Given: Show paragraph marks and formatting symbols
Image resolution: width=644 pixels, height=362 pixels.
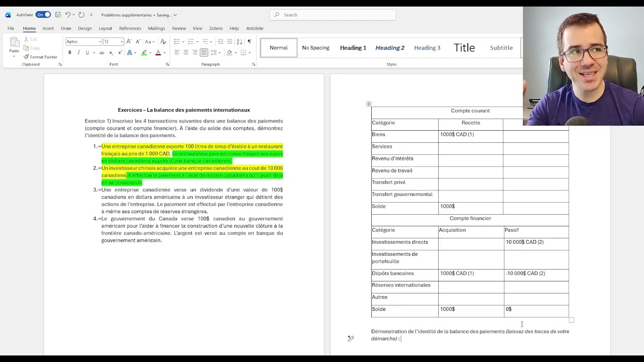Looking at the screenshot, I should 249,42.
